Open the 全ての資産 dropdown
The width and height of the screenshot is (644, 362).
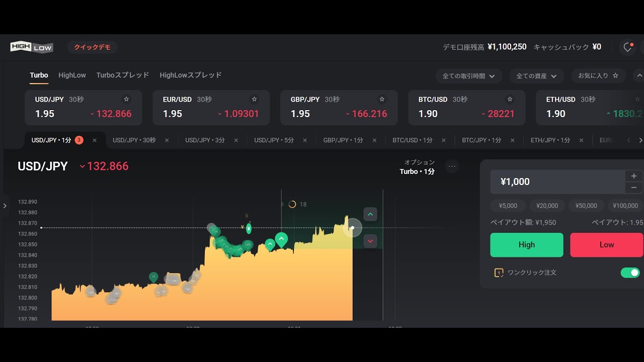click(x=537, y=76)
